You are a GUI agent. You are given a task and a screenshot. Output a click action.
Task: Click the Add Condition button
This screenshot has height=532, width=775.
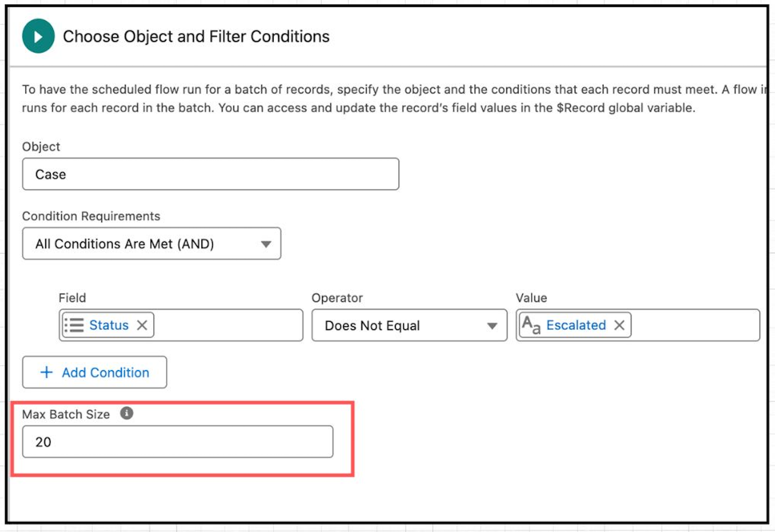94,372
